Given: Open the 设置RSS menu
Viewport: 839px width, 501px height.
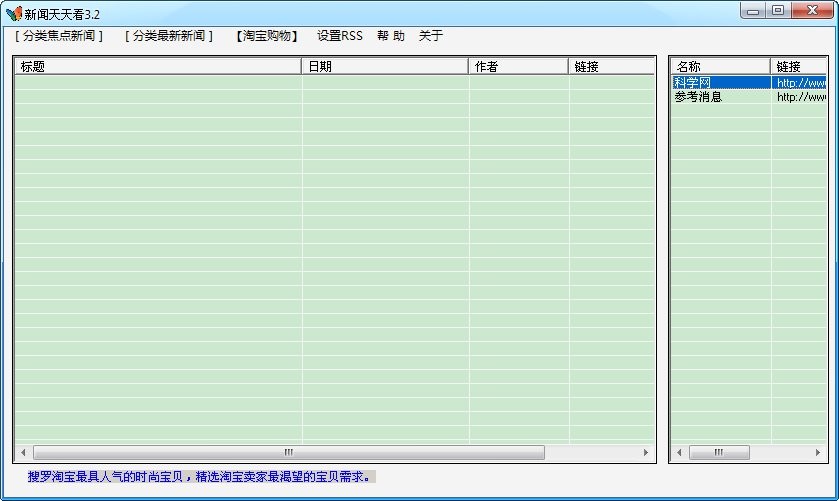Looking at the screenshot, I should 340,36.
